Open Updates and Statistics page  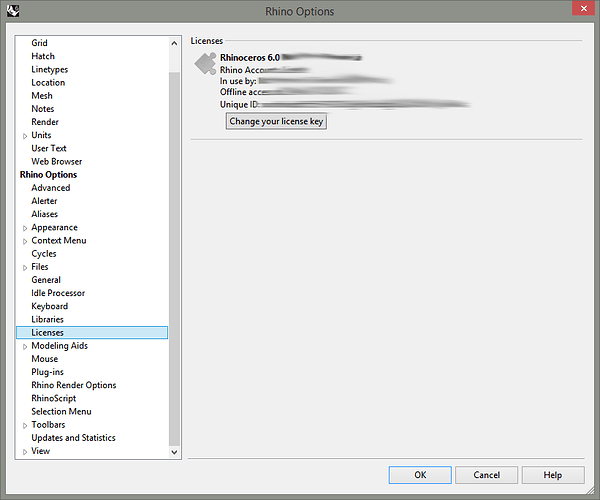(73, 438)
